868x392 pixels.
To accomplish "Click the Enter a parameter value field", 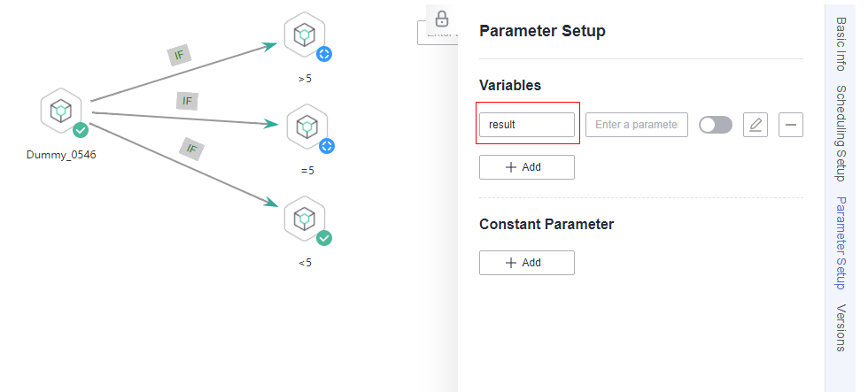I will pos(637,125).
